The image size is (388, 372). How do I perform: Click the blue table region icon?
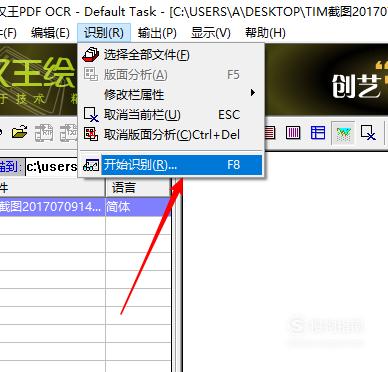point(318,133)
